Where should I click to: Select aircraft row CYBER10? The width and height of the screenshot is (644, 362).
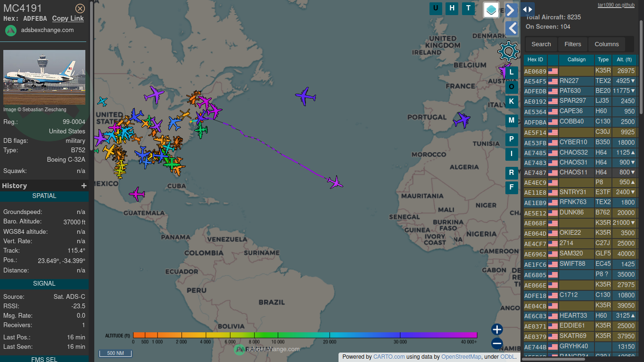(580, 143)
